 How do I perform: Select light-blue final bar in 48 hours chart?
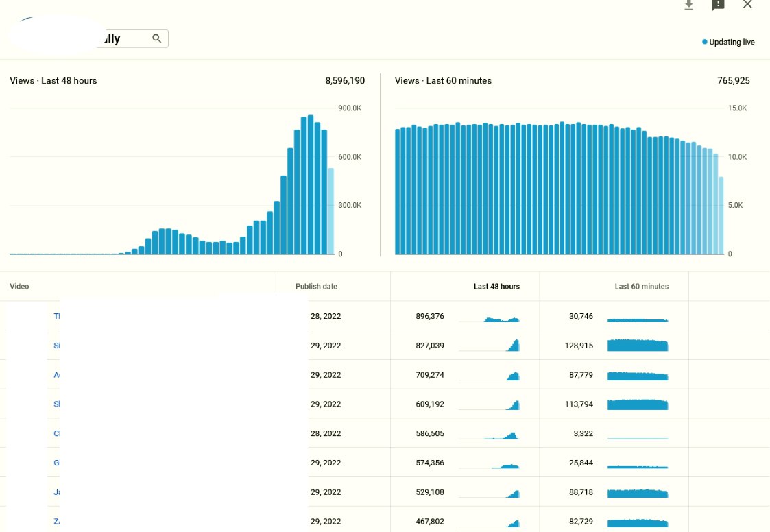coord(330,211)
